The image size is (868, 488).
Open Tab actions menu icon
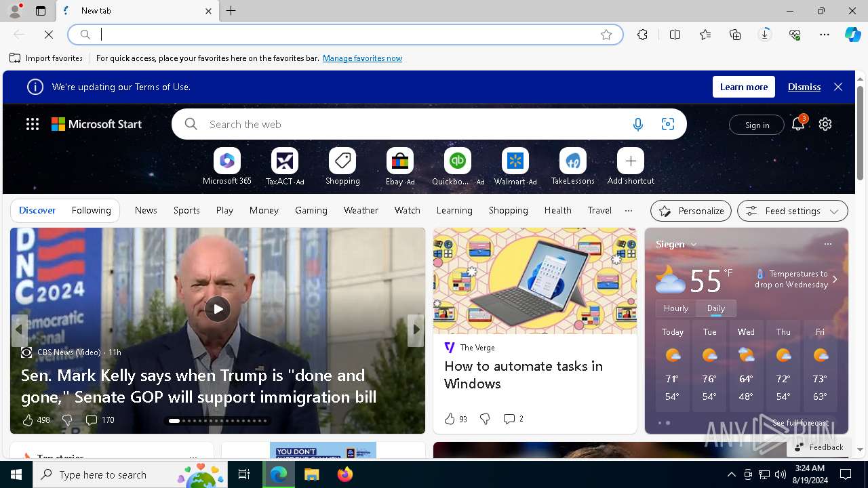pos(41,11)
